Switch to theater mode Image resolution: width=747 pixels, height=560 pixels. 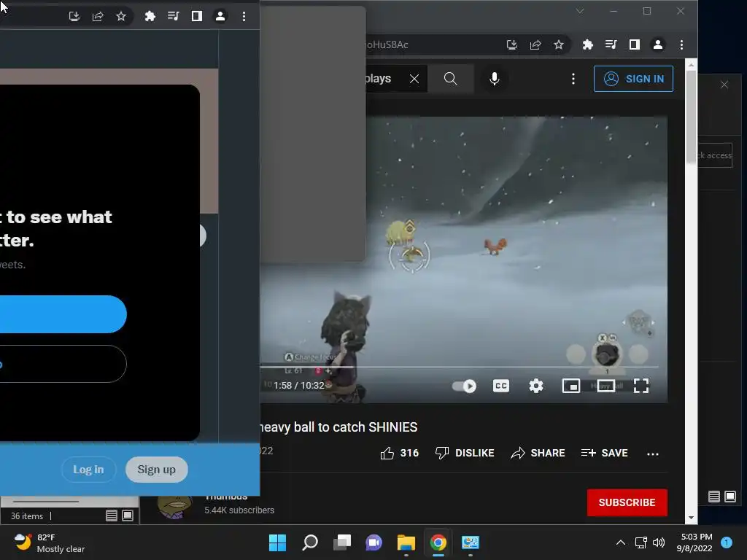tap(606, 386)
